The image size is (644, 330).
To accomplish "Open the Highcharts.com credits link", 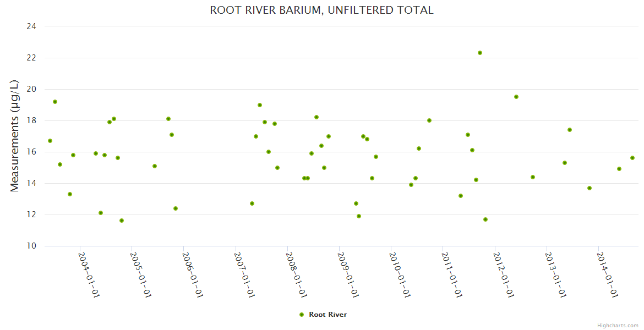I will pyautogui.click(x=618, y=325).
